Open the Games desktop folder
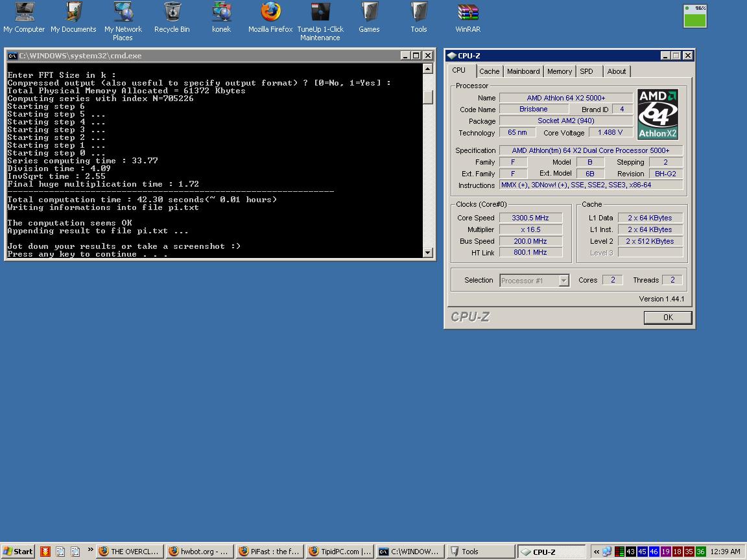 (369, 17)
